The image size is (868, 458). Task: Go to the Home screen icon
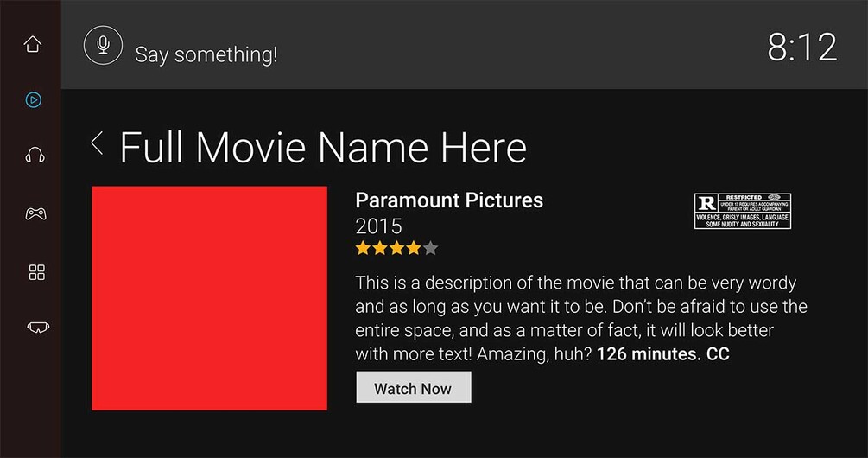click(x=33, y=44)
